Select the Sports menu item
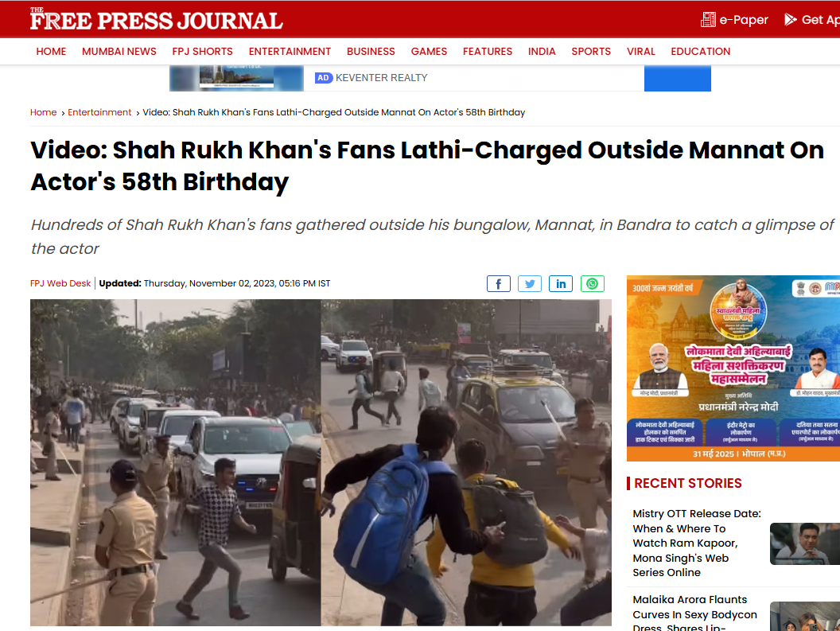840x631 pixels. (x=591, y=52)
